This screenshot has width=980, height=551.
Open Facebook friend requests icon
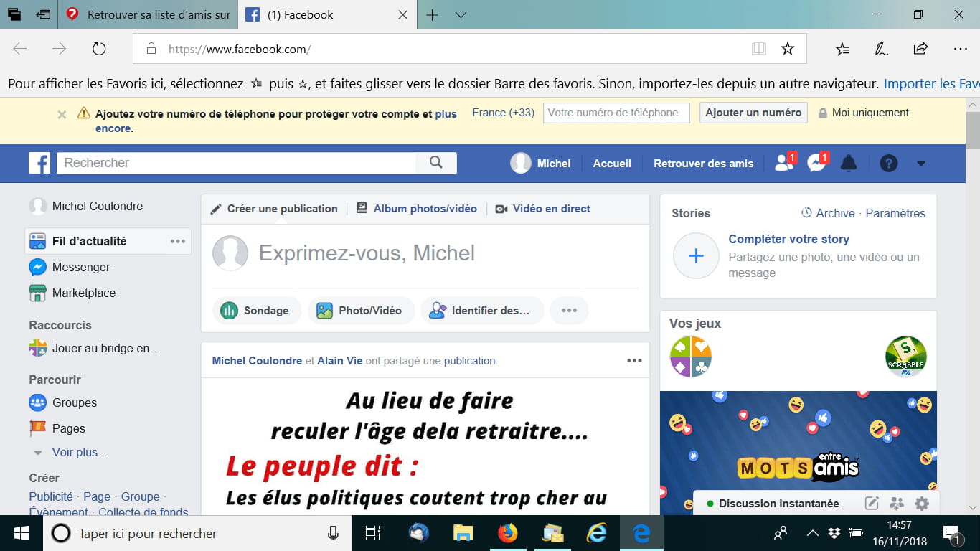(x=784, y=163)
